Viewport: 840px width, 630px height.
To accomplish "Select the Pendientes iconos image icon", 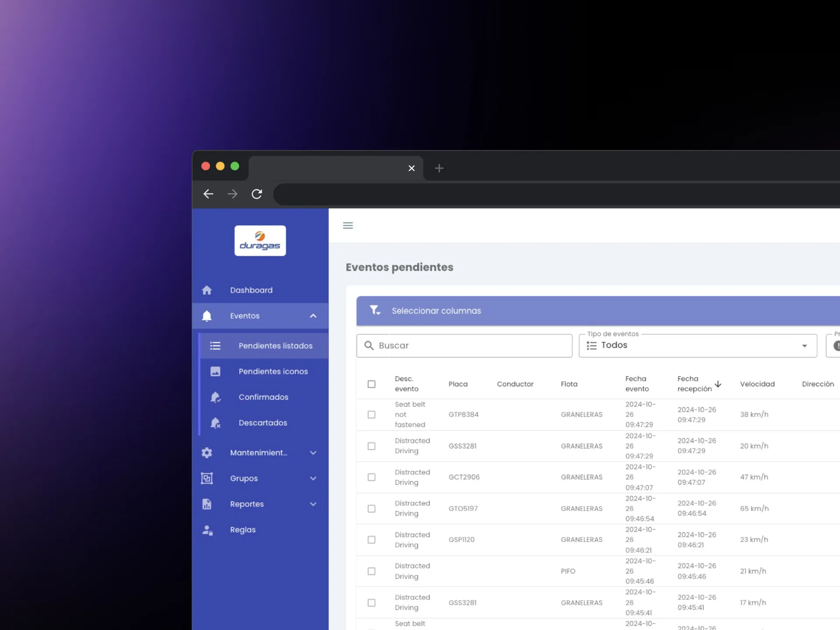I will pyautogui.click(x=216, y=371).
